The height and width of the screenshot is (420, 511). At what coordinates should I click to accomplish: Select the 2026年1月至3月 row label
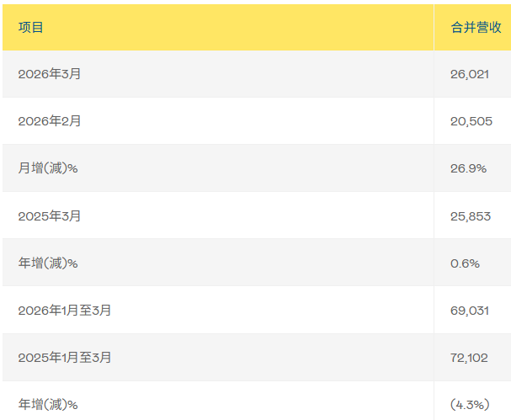pos(65,311)
